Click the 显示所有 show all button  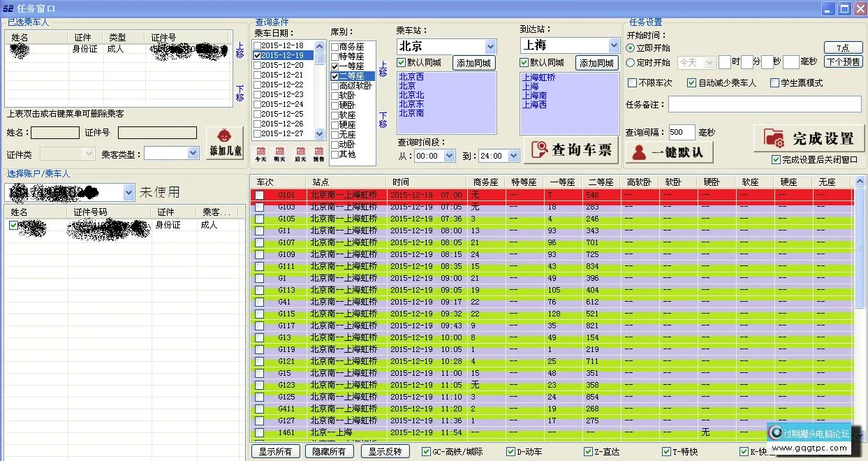point(274,452)
